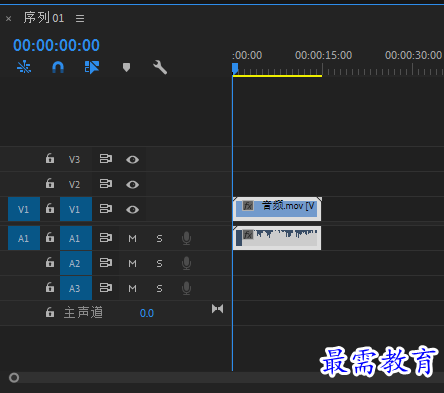This screenshot has width=444, height=393.
Task: Hide track V2 output eye
Action: coord(132,184)
